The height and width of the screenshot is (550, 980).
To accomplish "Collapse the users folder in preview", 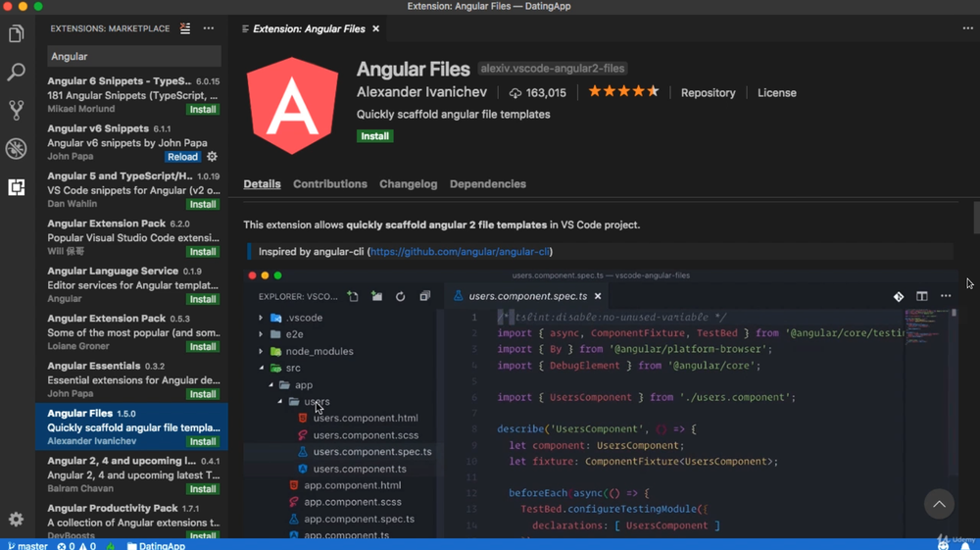I will click(280, 401).
